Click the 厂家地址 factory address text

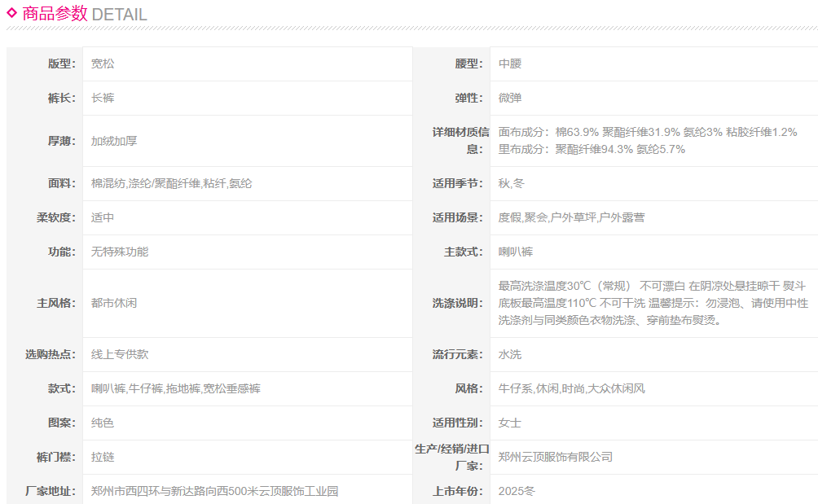point(214,491)
